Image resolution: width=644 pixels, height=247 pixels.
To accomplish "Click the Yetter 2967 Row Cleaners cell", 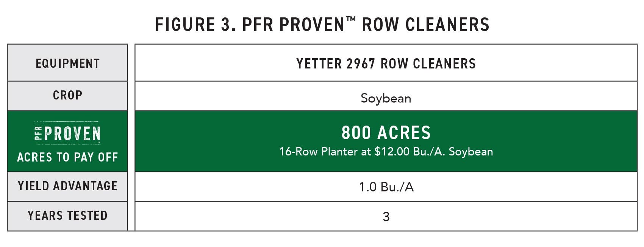I will (x=386, y=63).
